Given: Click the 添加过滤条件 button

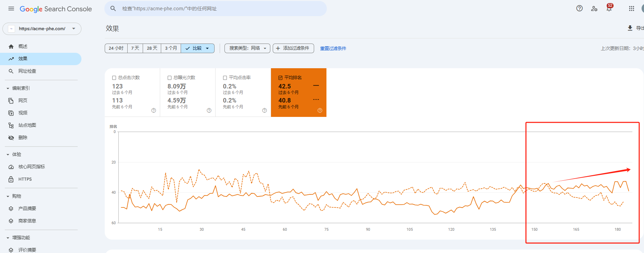Looking at the screenshot, I should click(x=293, y=48).
